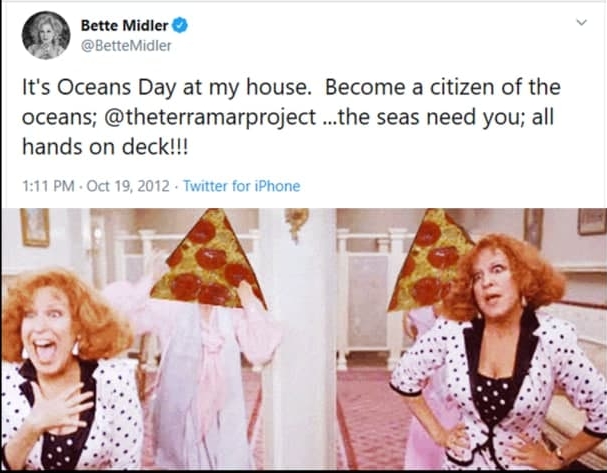Click the white pillar in the image center

tap(298, 330)
